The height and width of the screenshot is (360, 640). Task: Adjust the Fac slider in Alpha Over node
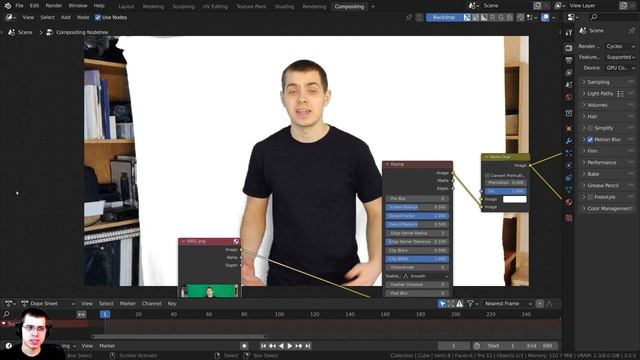click(506, 191)
